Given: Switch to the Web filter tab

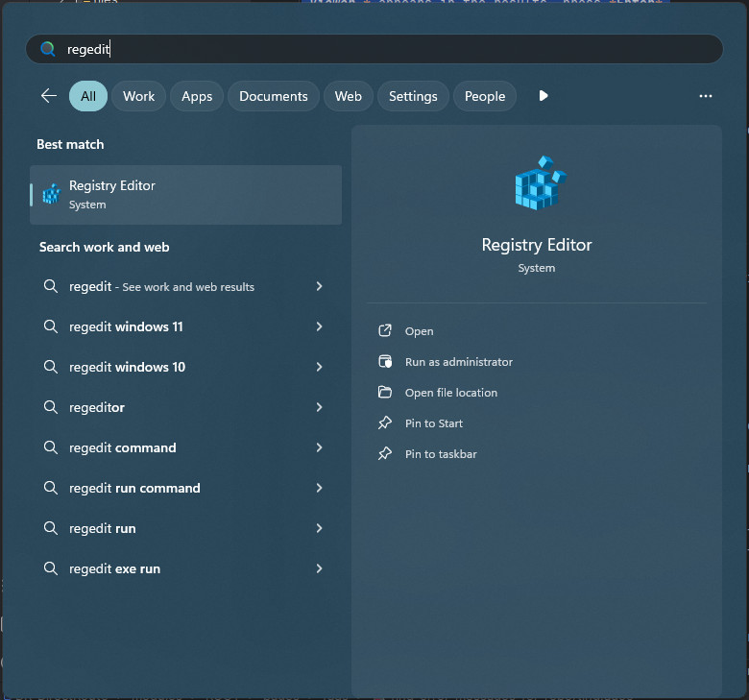Looking at the screenshot, I should [x=349, y=96].
